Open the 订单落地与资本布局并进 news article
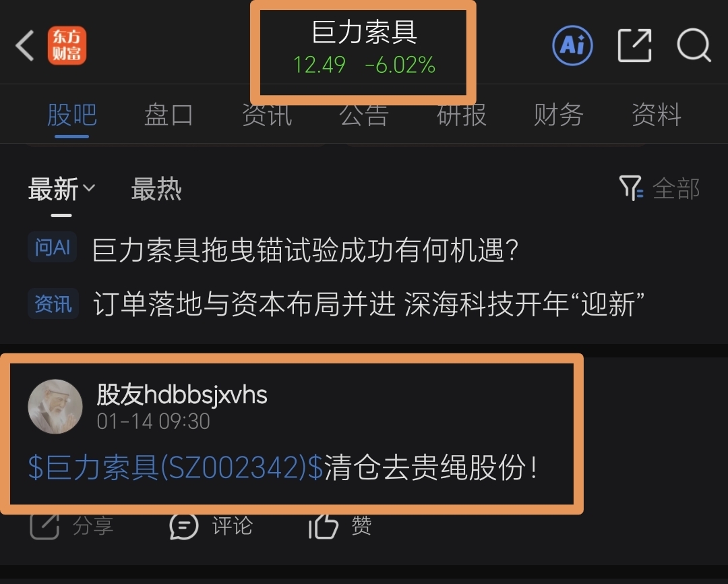The height and width of the screenshot is (584, 728). pyautogui.click(x=336, y=304)
